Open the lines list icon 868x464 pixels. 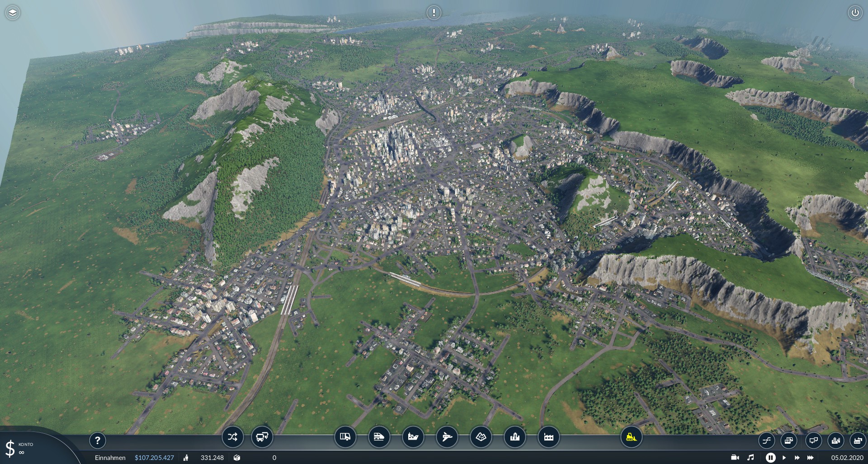(767, 440)
